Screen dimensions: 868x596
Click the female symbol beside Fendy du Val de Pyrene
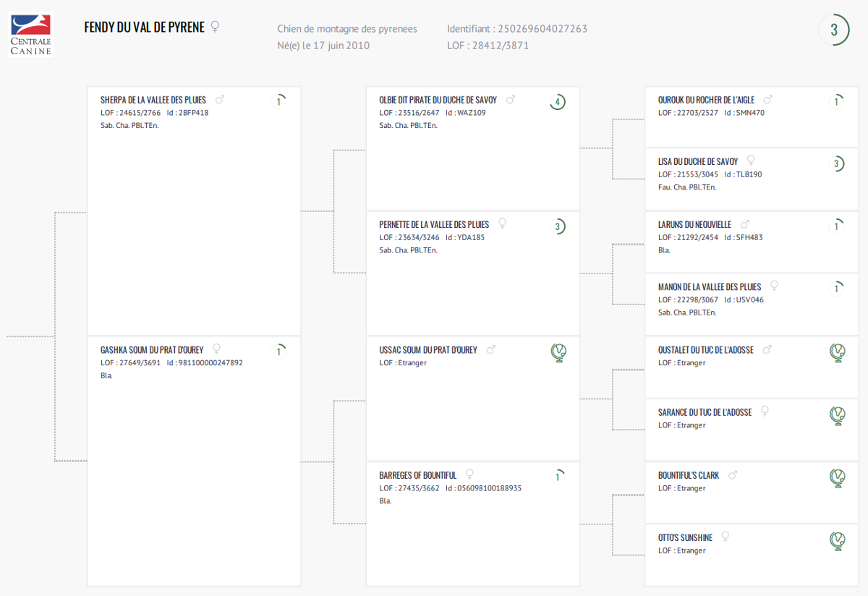(215, 27)
